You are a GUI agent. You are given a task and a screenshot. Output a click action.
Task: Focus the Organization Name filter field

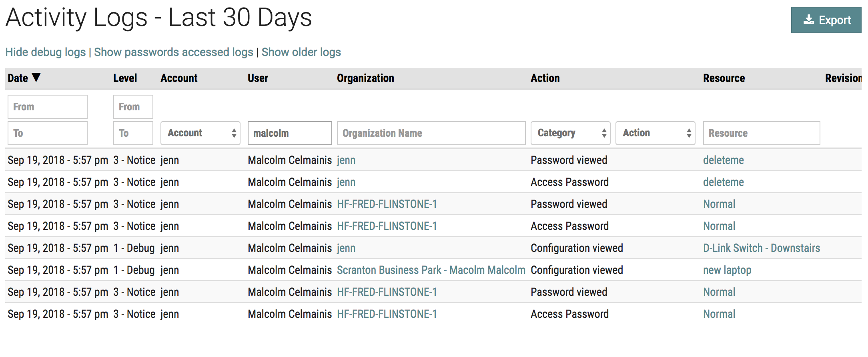[431, 133]
